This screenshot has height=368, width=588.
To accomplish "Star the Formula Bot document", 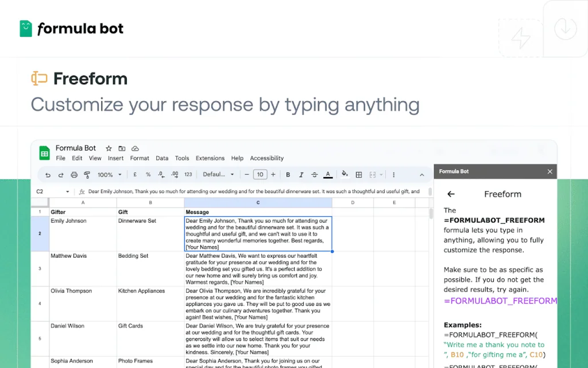I will coord(109,148).
